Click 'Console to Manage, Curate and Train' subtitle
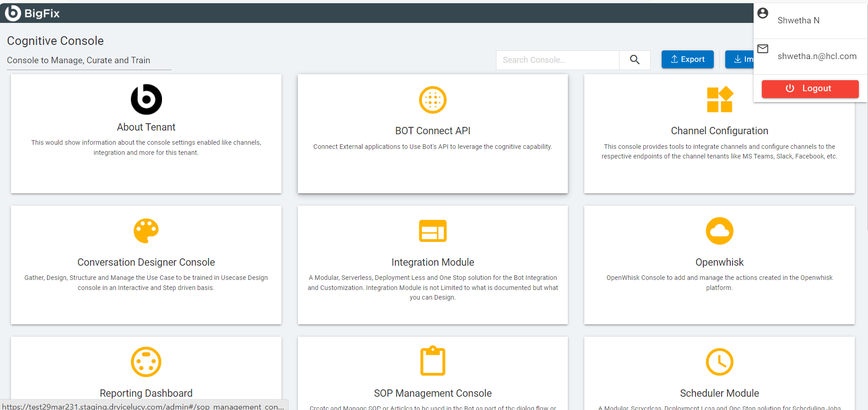 [79, 60]
